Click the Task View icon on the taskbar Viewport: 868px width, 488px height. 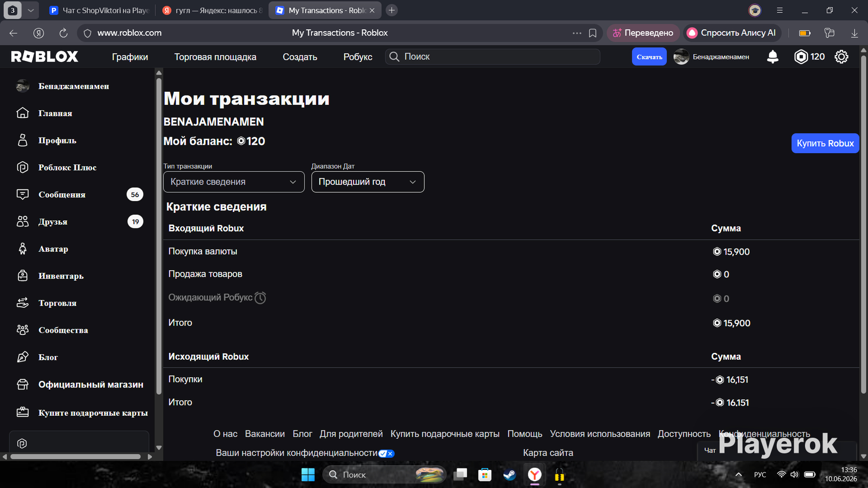460,474
